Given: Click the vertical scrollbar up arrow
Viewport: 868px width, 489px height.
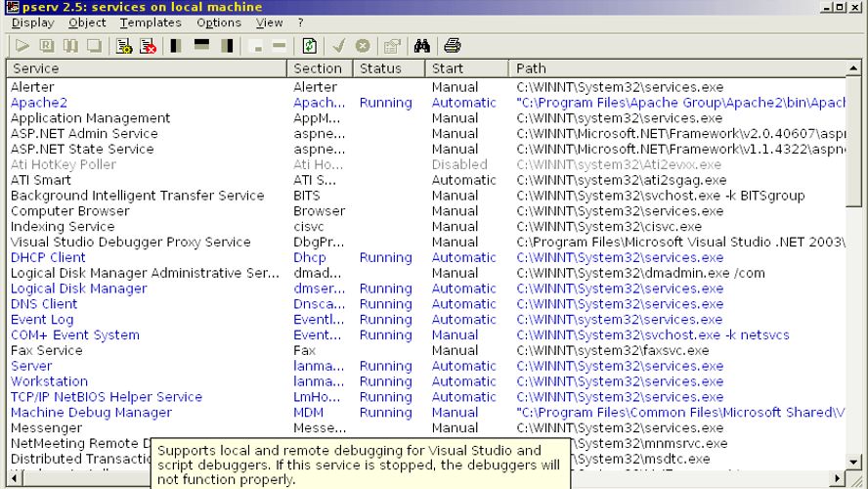Looking at the screenshot, I should coord(853,68).
